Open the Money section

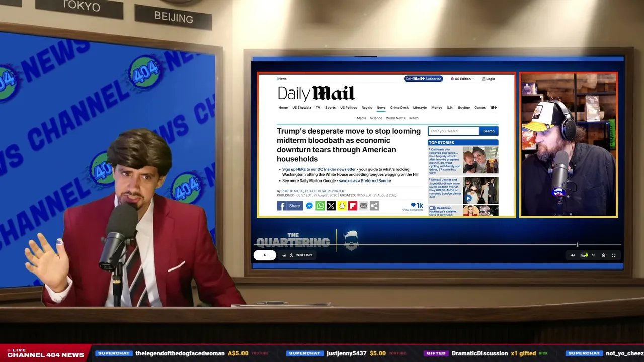click(x=437, y=108)
